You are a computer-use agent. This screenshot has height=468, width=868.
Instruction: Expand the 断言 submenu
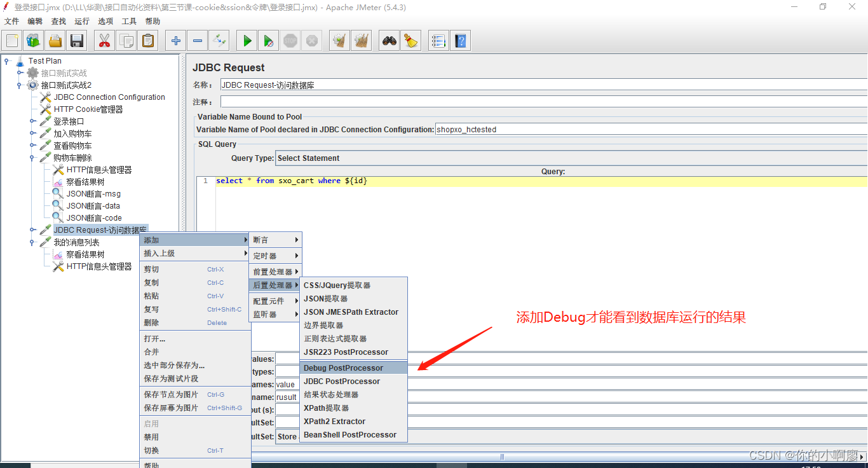tap(275, 240)
